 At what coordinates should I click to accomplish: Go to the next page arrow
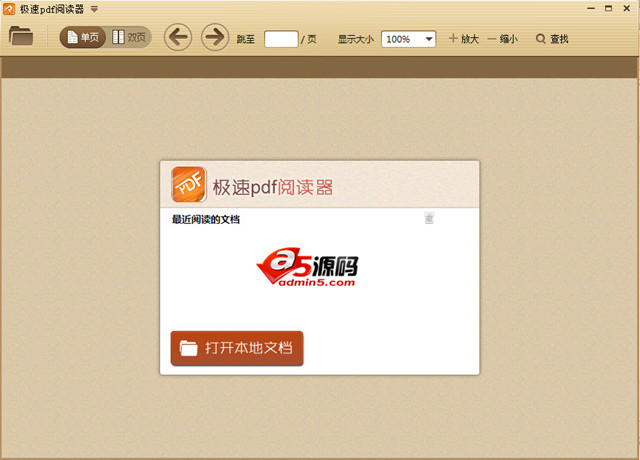[215, 38]
